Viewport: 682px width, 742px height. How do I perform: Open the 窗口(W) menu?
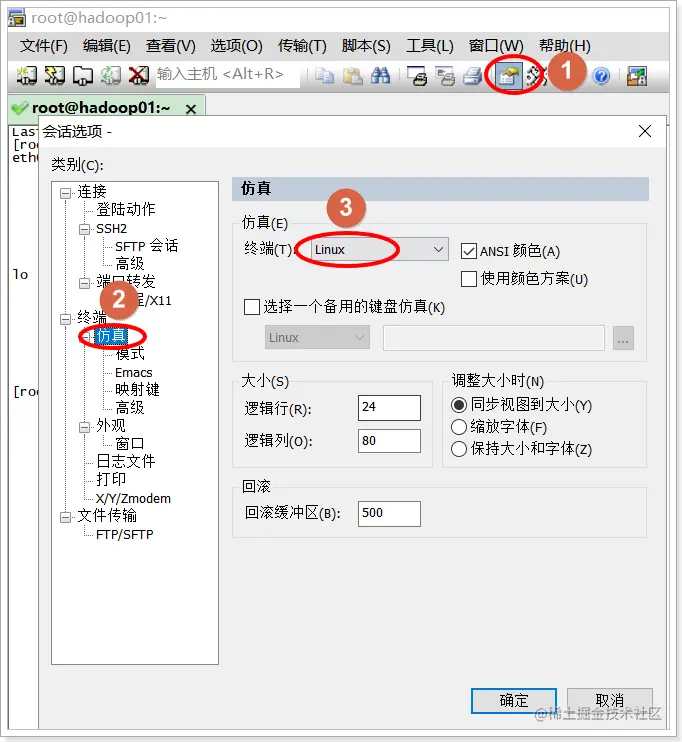click(x=496, y=46)
